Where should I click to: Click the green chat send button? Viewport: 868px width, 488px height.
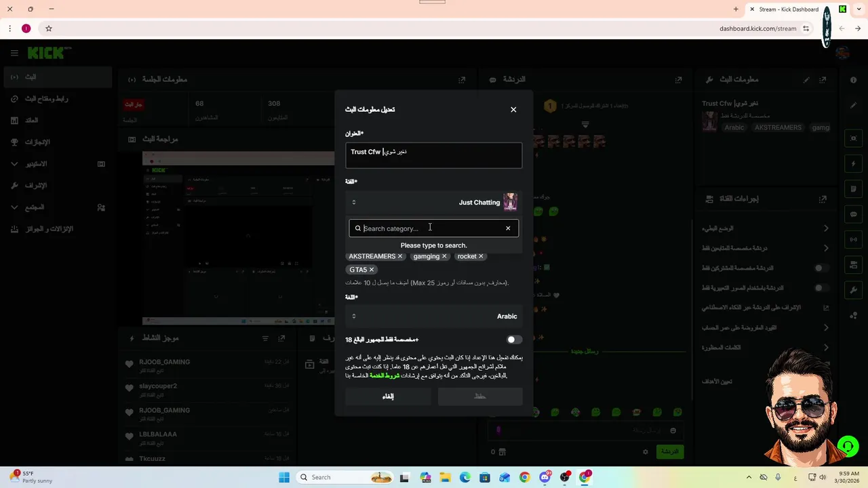[x=670, y=451]
